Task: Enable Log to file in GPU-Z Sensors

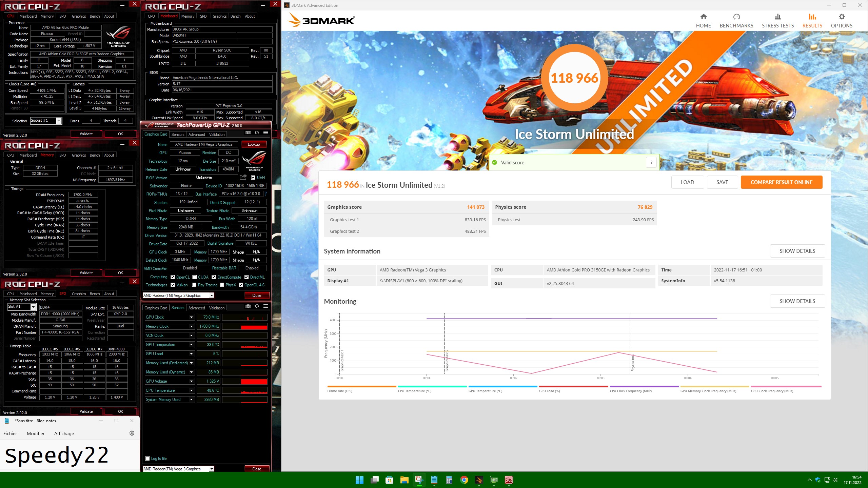Action: coord(147,459)
